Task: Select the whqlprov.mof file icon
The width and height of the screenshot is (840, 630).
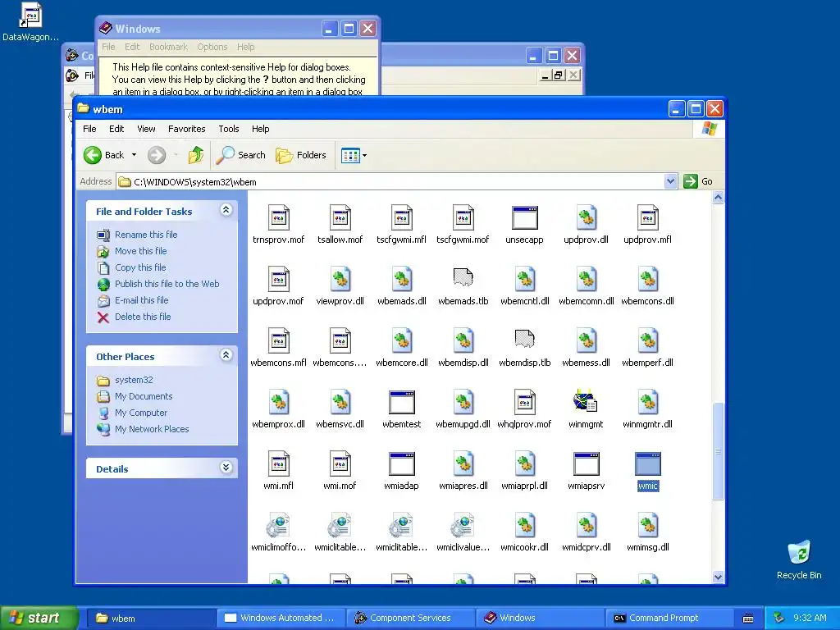Action: tap(524, 402)
